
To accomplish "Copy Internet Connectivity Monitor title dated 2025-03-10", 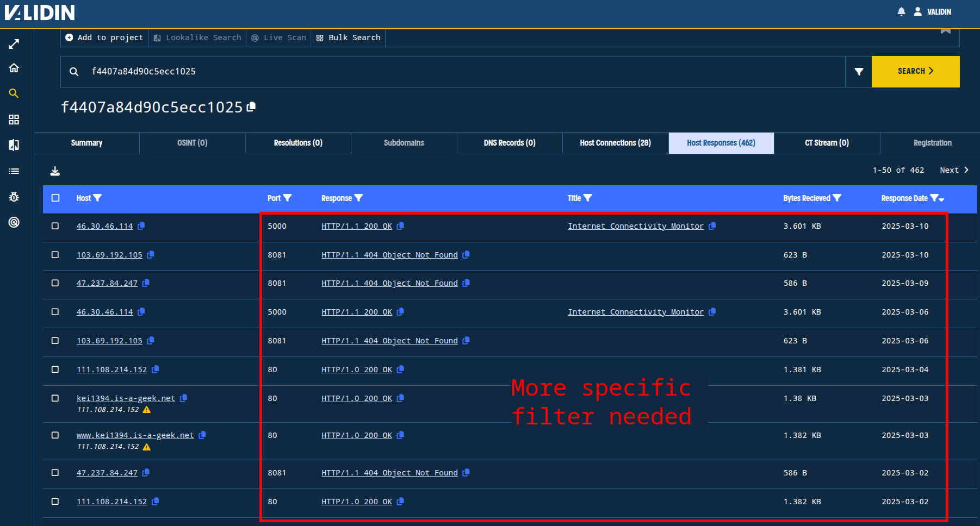I will (712, 226).
